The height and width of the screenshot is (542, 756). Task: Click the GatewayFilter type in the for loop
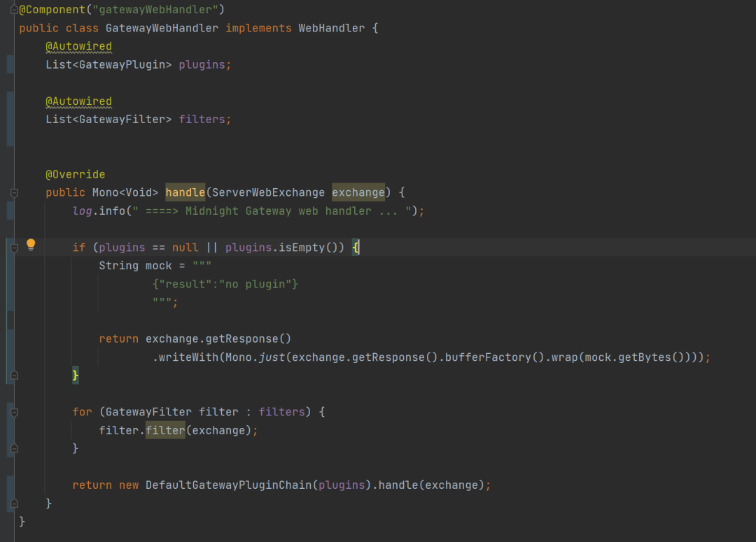(148, 412)
